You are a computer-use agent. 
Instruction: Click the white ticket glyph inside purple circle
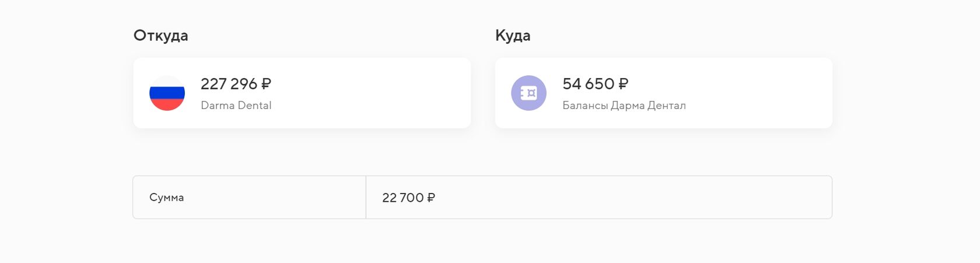point(528,93)
